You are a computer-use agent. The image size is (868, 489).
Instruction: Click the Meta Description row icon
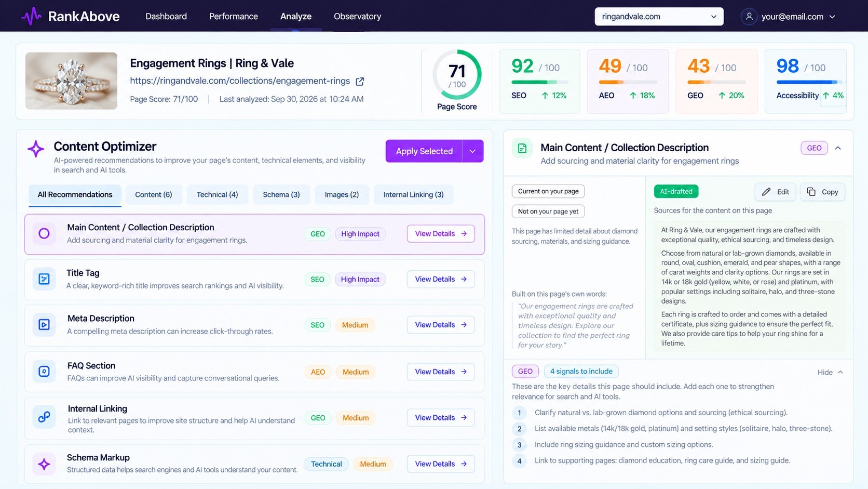pos(44,325)
